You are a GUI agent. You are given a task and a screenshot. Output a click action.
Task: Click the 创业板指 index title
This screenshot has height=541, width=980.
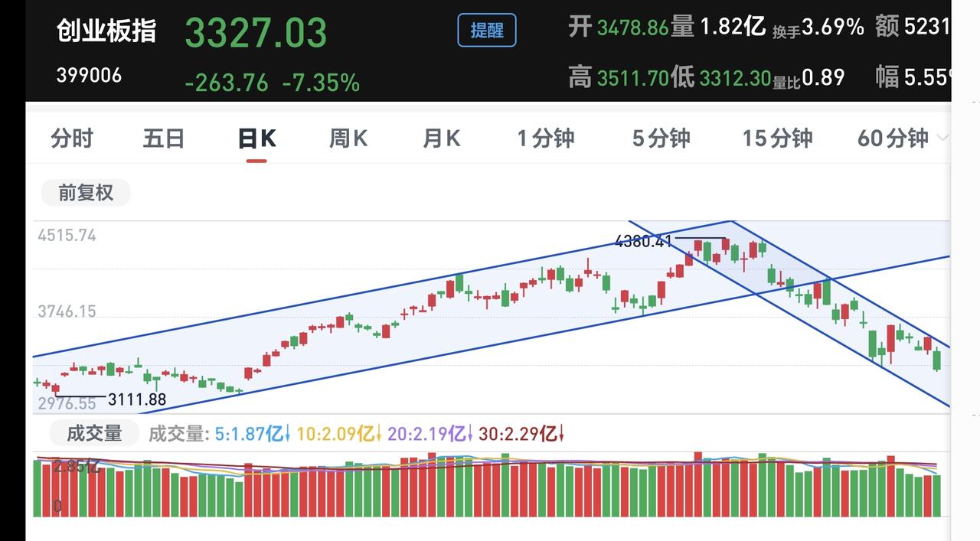pos(106,31)
